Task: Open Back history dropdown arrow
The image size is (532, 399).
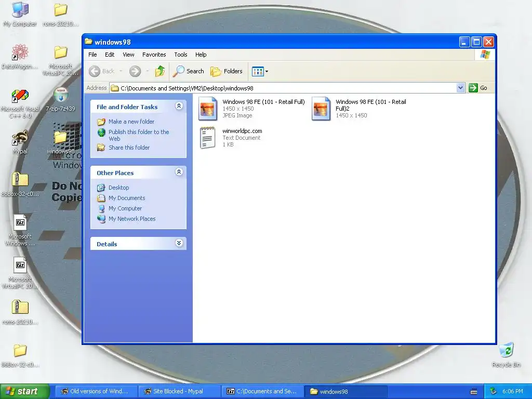Action: [x=121, y=71]
